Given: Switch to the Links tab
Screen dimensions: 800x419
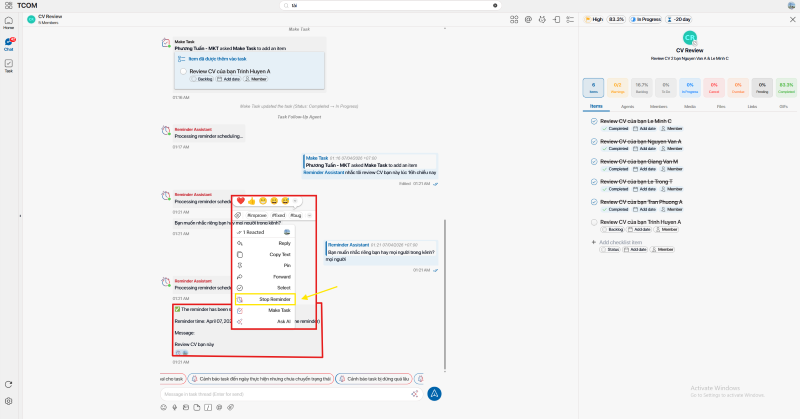Looking at the screenshot, I should pyautogui.click(x=753, y=107).
